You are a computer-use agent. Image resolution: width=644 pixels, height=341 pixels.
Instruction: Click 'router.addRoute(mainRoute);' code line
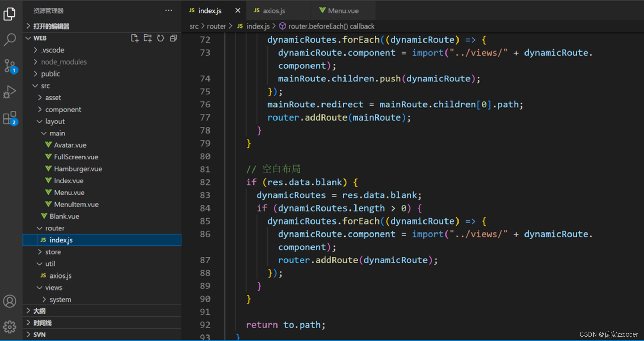pos(339,117)
